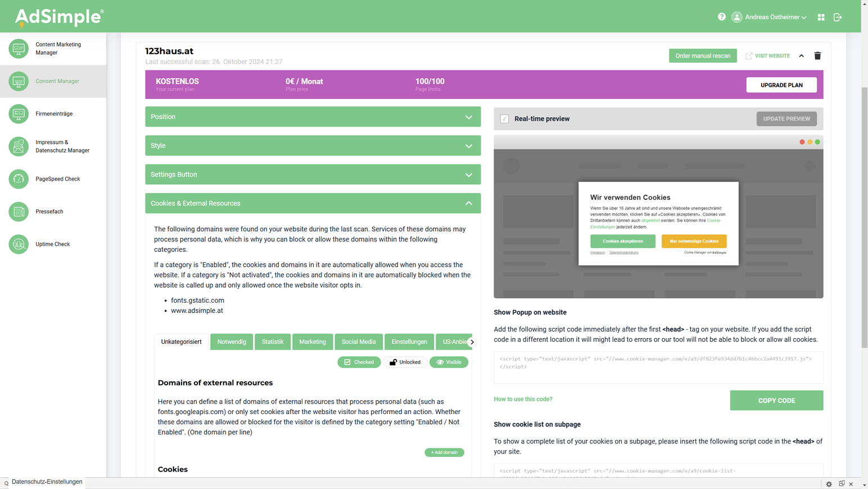Viewport: 868px width, 489px height.
Task: Click Cookies akzeptieren in the preview
Action: 623,241
